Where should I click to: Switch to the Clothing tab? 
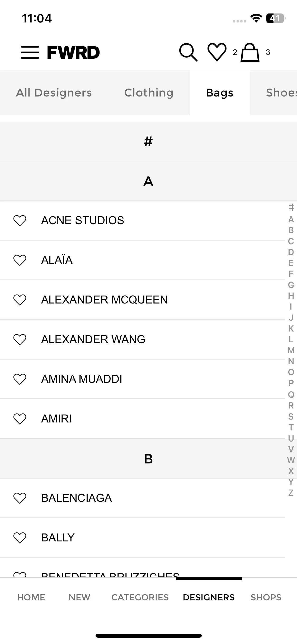click(149, 93)
